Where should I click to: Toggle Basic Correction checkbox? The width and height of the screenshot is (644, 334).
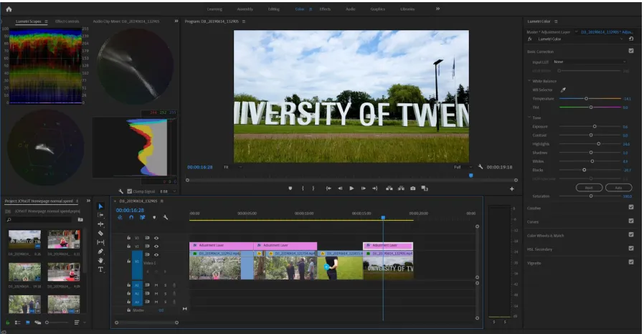pos(631,51)
